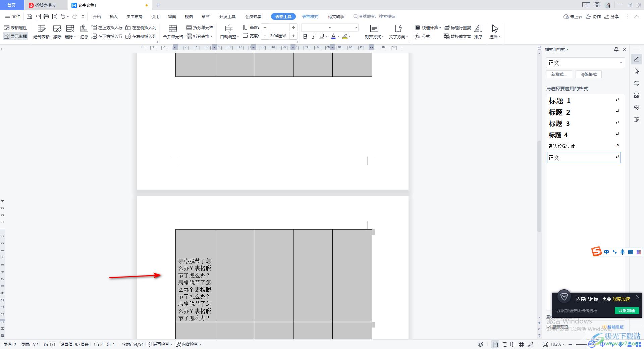The image size is (644, 349).
Task: Increase column width with plus stepper
Action: pyautogui.click(x=293, y=36)
